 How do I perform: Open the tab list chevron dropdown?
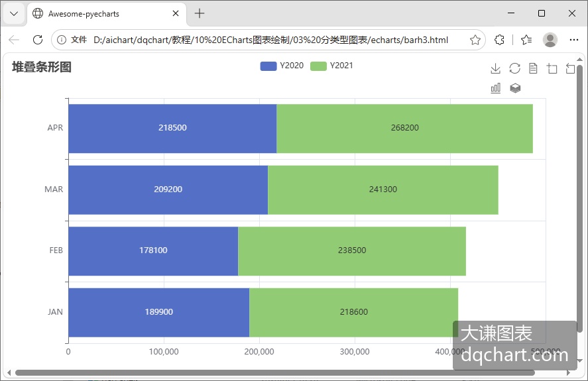pos(14,14)
